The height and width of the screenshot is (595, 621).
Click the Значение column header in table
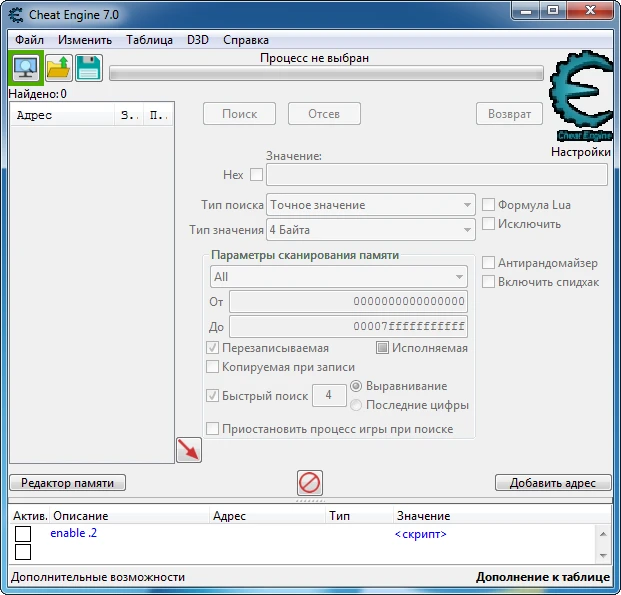pyautogui.click(x=502, y=516)
